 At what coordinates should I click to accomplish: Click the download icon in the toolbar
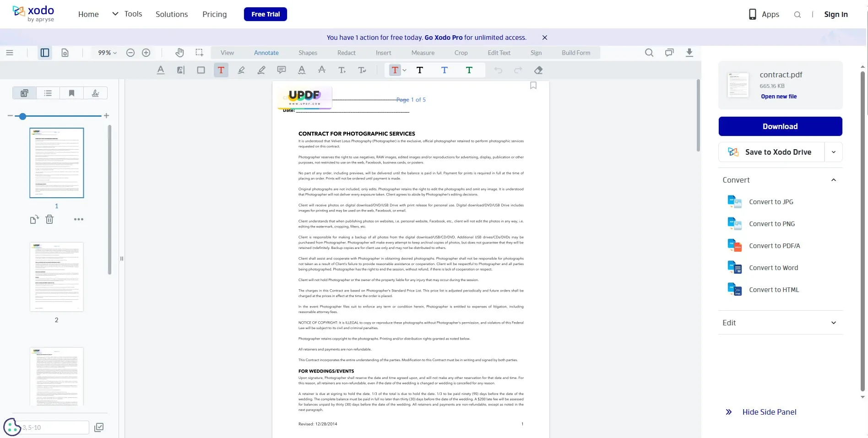point(689,53)
